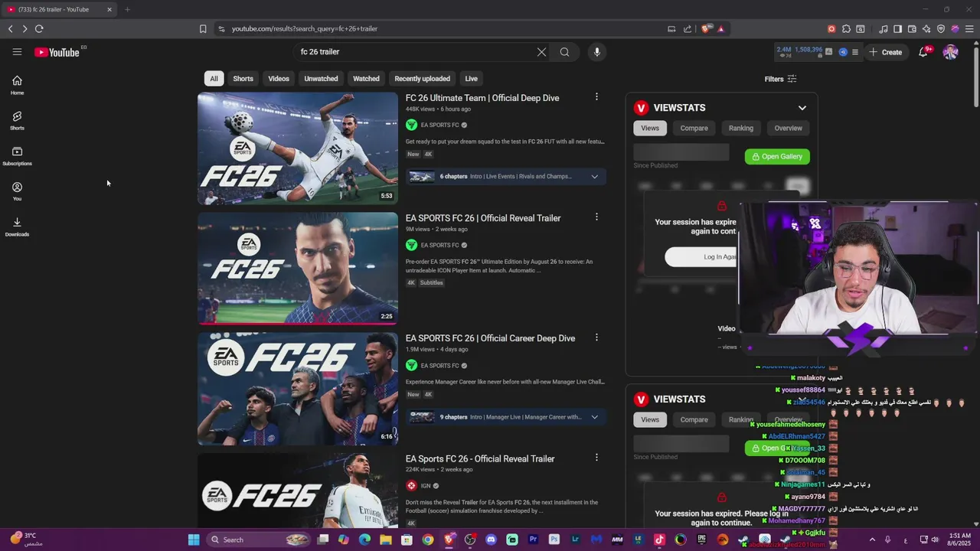
Task: Switch to Views tab in first VIEWSTATS panel
Action: click(650, 128)
